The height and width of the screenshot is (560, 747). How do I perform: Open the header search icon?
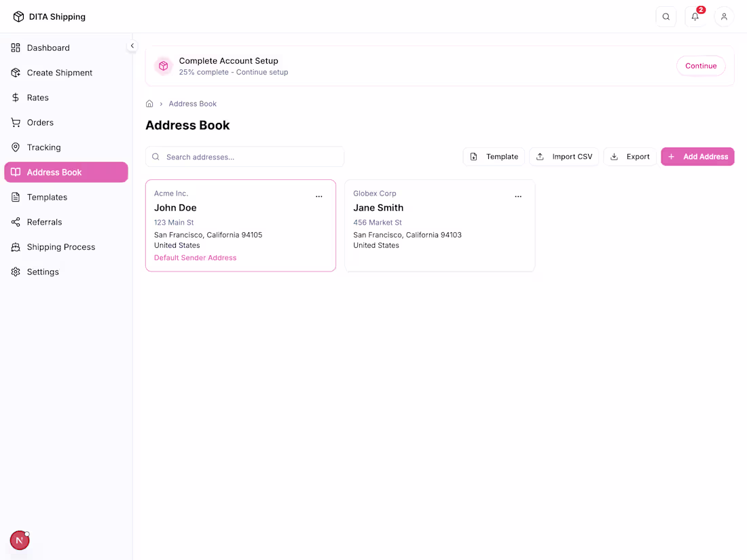click(x=666, y=17)
